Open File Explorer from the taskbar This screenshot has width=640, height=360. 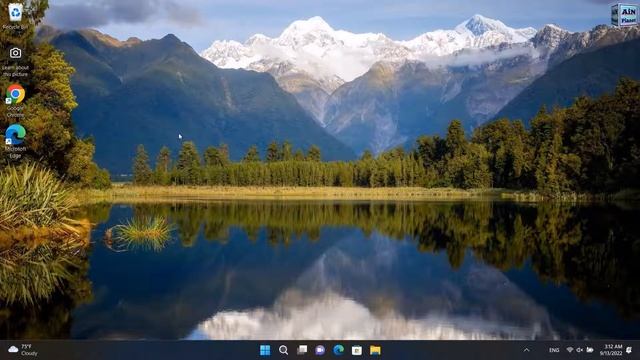(375, 350)
